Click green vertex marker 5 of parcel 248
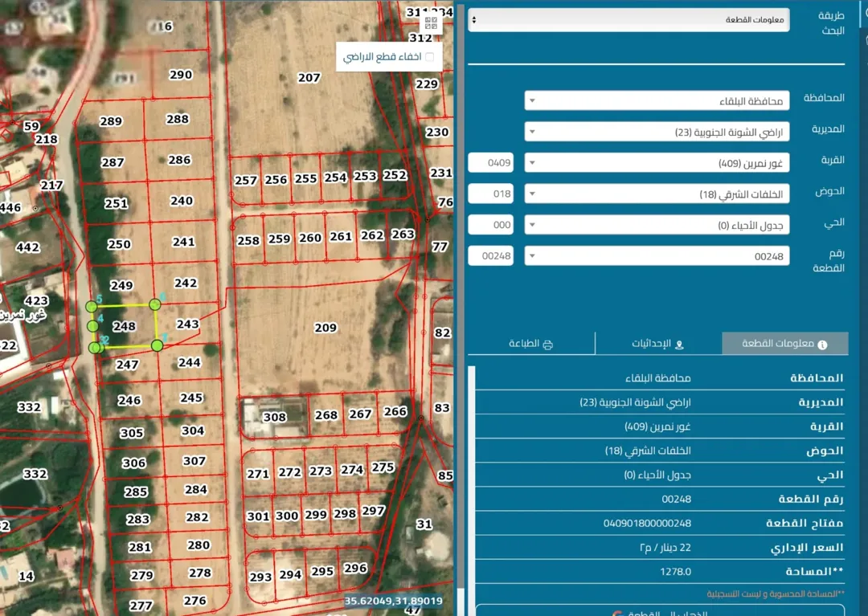868x616 pixels. (92, 306)
